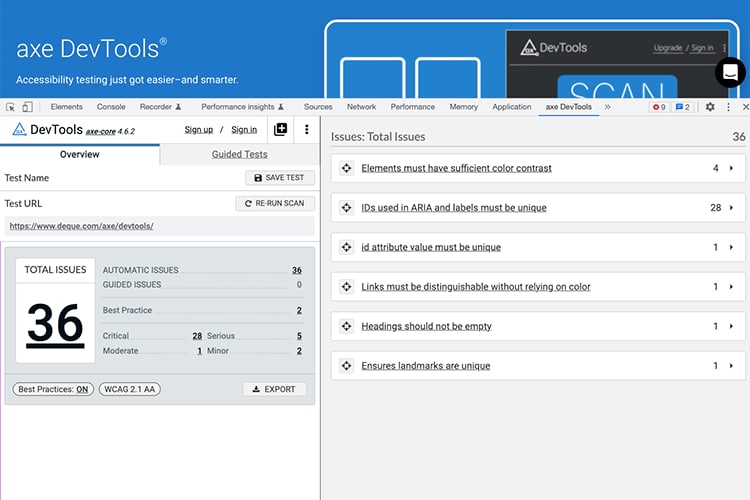Click the axe DevTools logo in the panel header
Image resolution: width=750 pixels, height=500 pixels.
click(x=47, y=130)
